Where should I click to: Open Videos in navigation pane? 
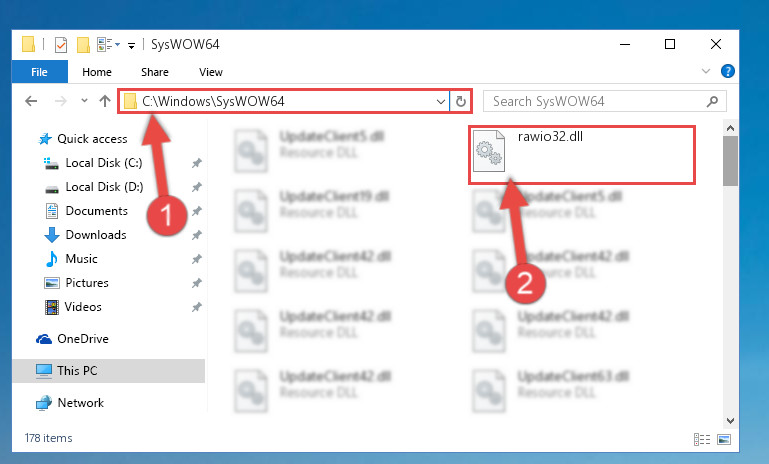[73, 307]
